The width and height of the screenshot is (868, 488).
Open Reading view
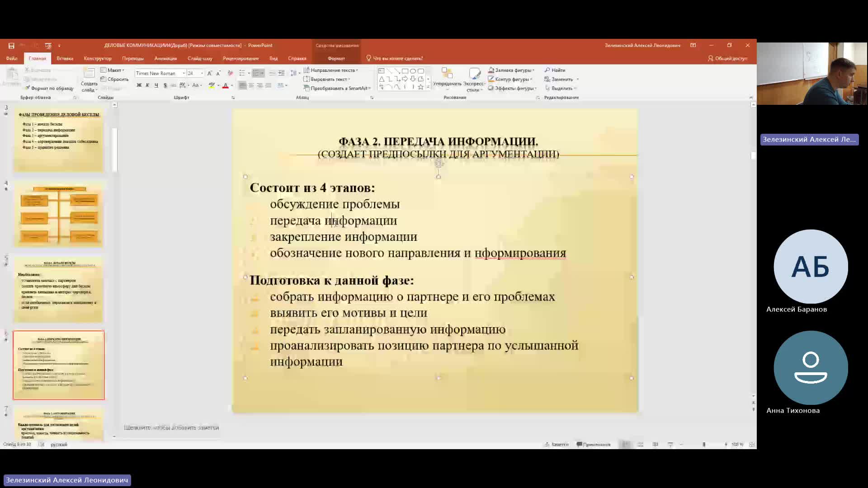click(655, 445)
